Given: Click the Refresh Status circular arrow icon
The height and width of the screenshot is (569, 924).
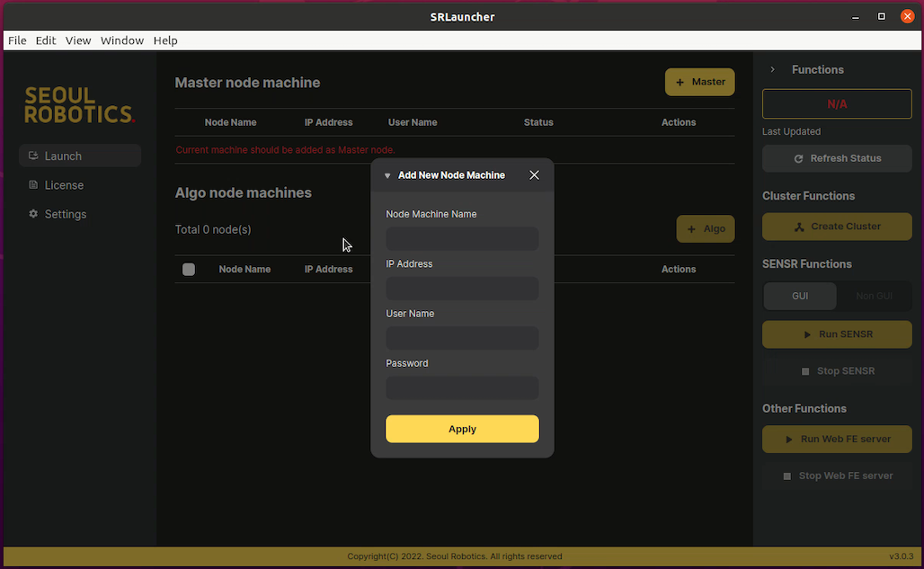Looking at the screenshot, I should click(798, 158).
